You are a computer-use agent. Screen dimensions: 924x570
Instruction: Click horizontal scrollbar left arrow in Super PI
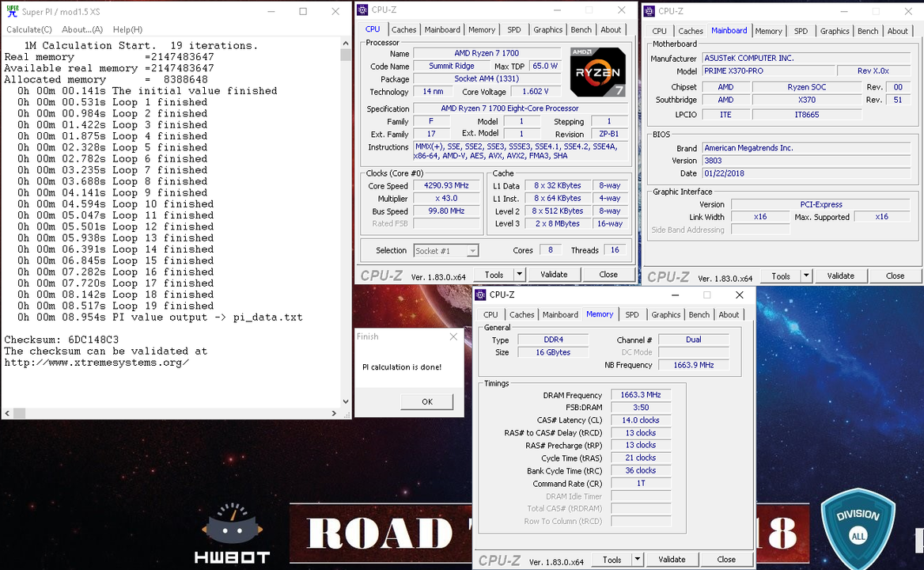[7, 413]
